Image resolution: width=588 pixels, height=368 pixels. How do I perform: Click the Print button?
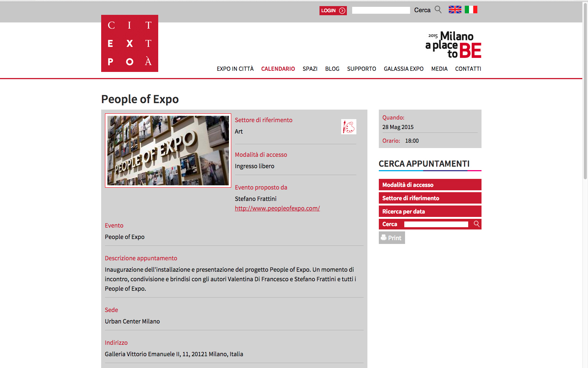[392, 238]
